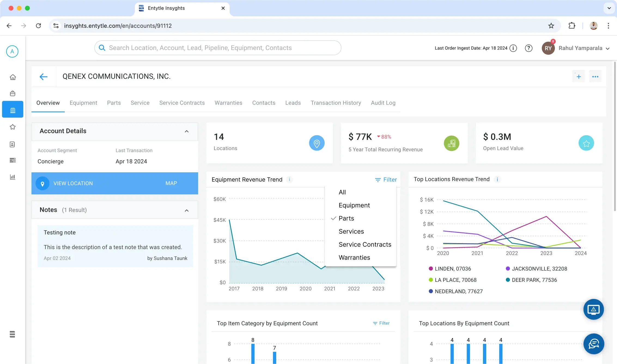The height and width of the screenshot is (364, 617).
Task: Switch to the Contacts tab
Action: pos(264,103)
